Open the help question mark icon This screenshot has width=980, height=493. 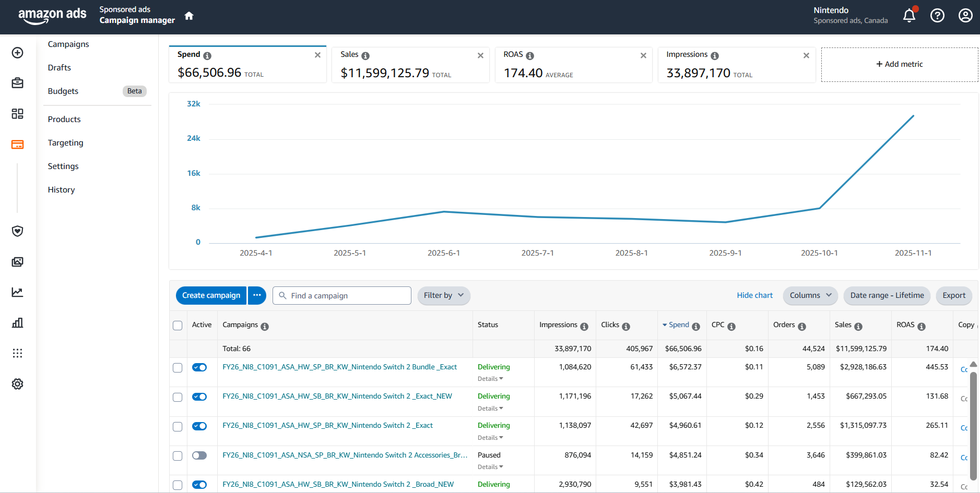[x=937, y=16]
